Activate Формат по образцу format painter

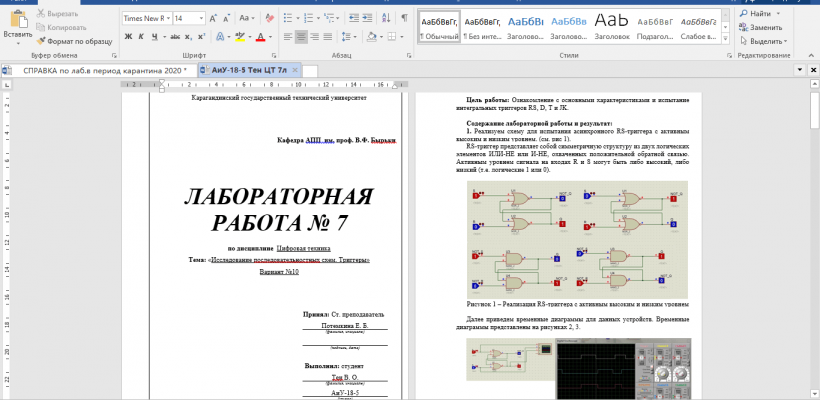75,41
